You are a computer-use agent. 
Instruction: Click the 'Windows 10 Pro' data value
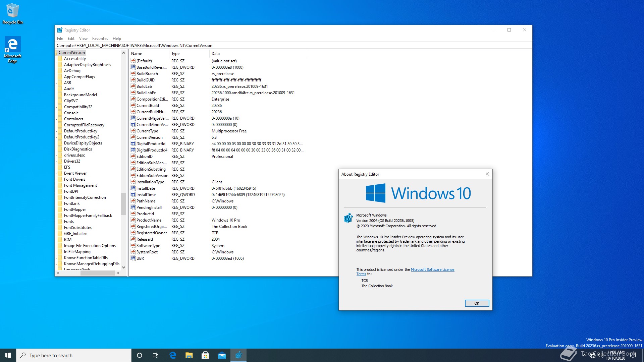226,220
